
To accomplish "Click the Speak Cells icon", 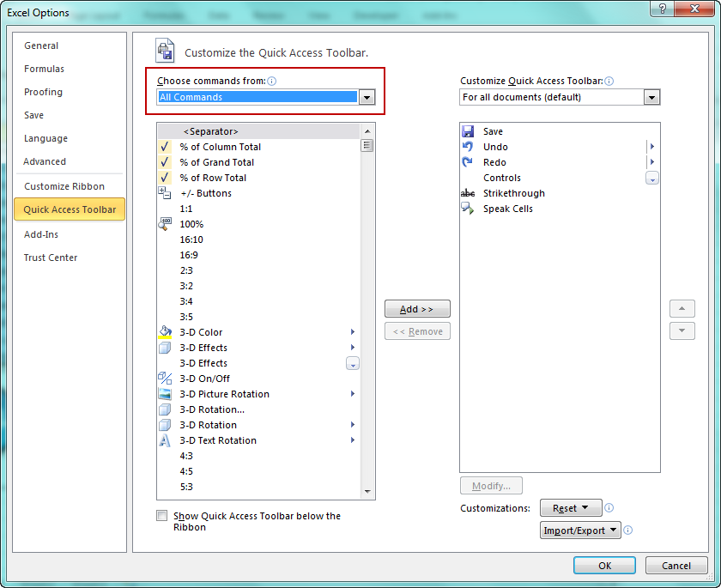I will (x=468, y=209).
